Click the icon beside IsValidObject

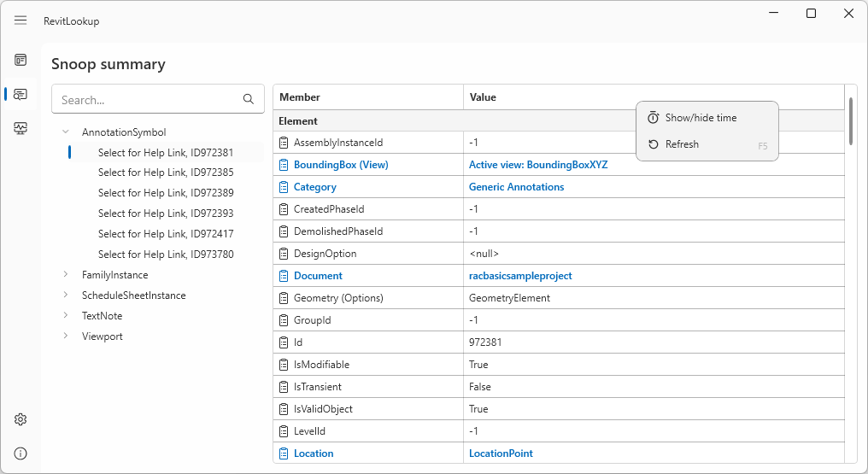[x=284, y=409]
